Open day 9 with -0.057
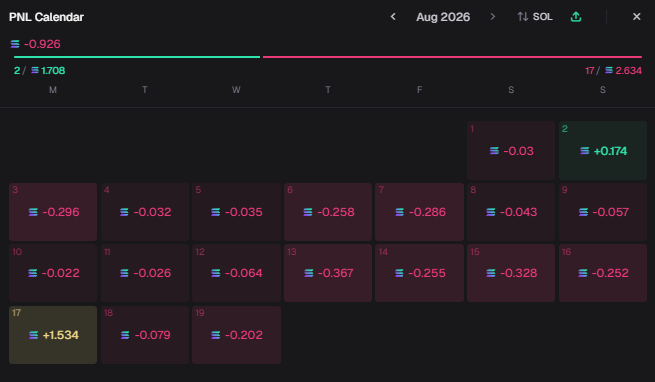Viewport: 655px width, 382px height. click(603, 212)
